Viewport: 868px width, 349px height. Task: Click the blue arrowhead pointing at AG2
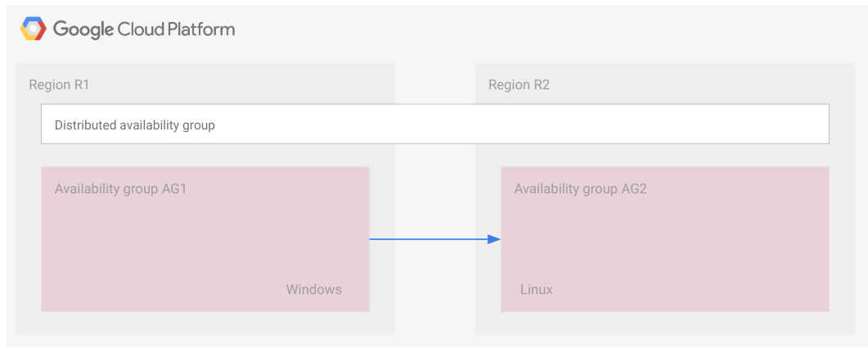(x=493, y=239)
